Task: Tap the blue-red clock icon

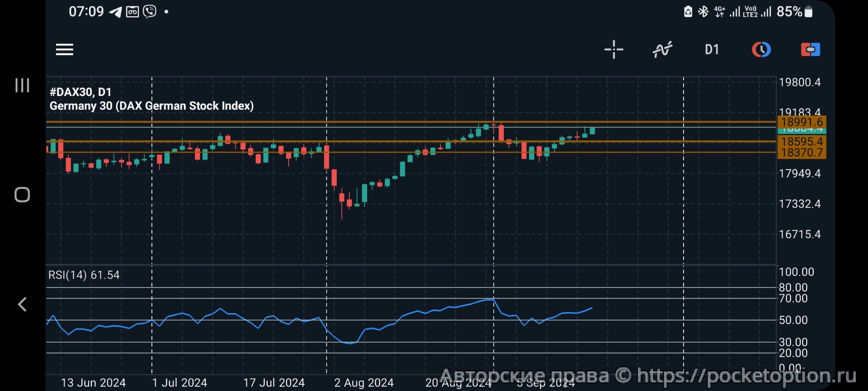Action: coord(761,50)
